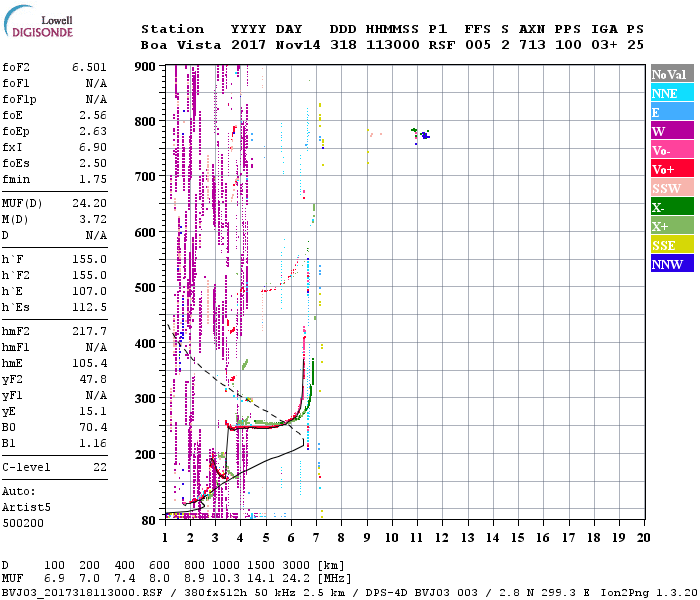Select the W purple legend box
Screen dimensions: 700x600
[671, 131]
